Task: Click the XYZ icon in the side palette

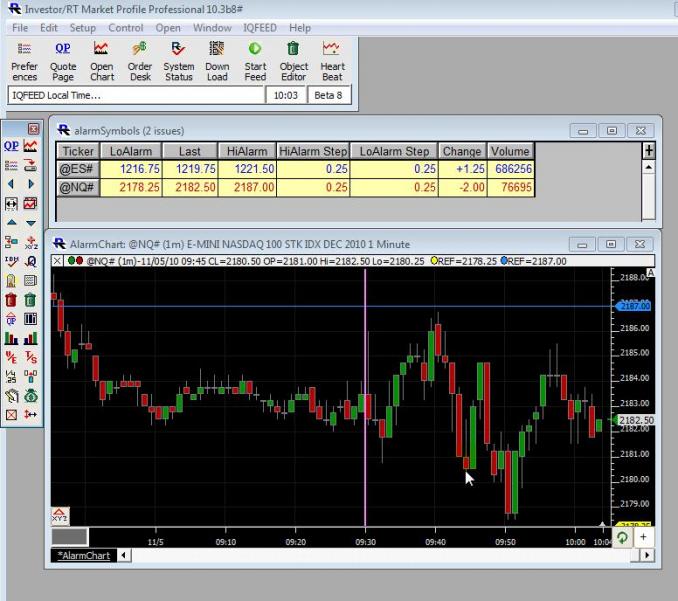Action: coord(31,242)
